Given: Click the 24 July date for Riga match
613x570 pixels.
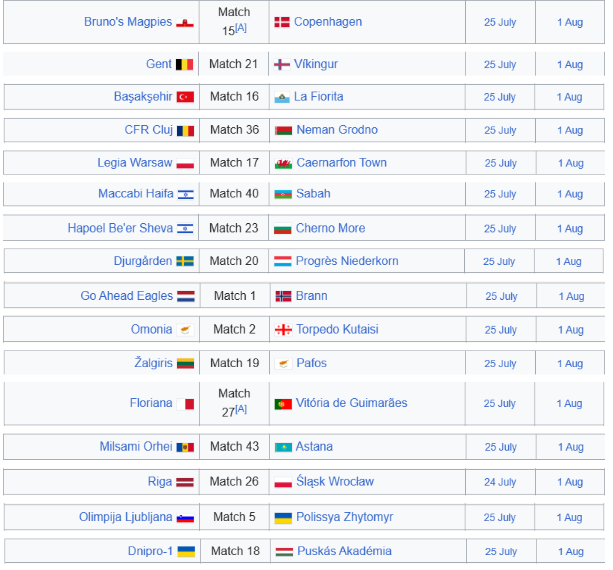Looking at the screenshot, I should point(500,482).
